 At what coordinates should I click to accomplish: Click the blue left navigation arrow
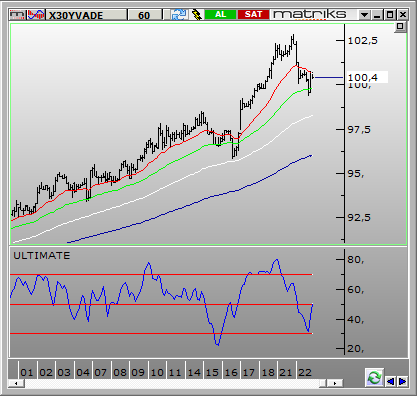(391, 381)
